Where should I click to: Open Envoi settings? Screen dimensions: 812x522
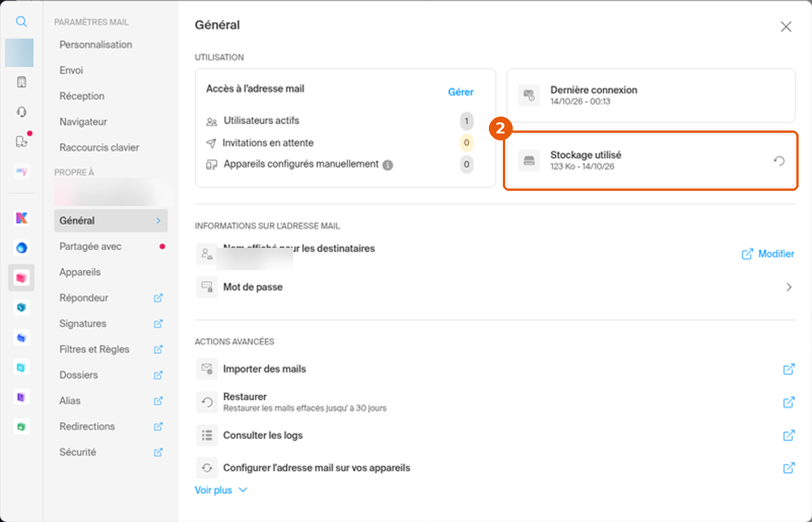point(71,70)
